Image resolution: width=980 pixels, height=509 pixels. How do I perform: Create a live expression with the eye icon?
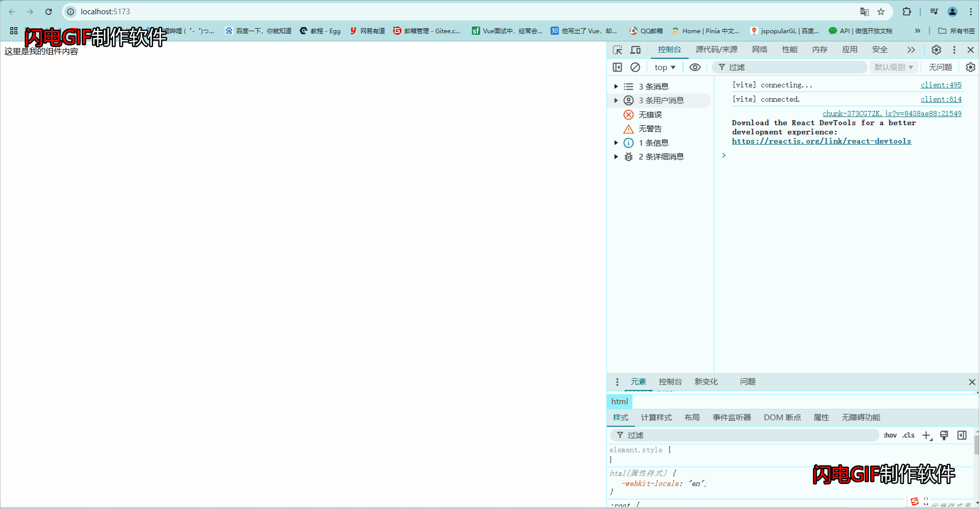point(695,67)
